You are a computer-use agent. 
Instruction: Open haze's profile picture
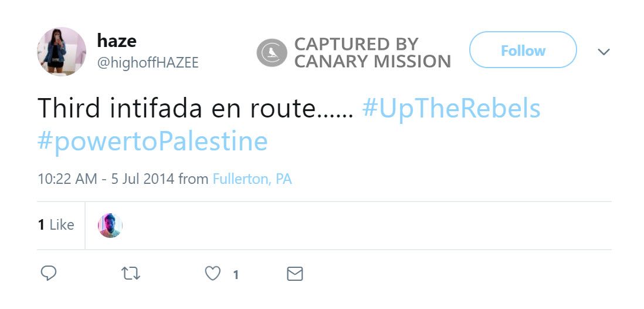tap(62, 51)
